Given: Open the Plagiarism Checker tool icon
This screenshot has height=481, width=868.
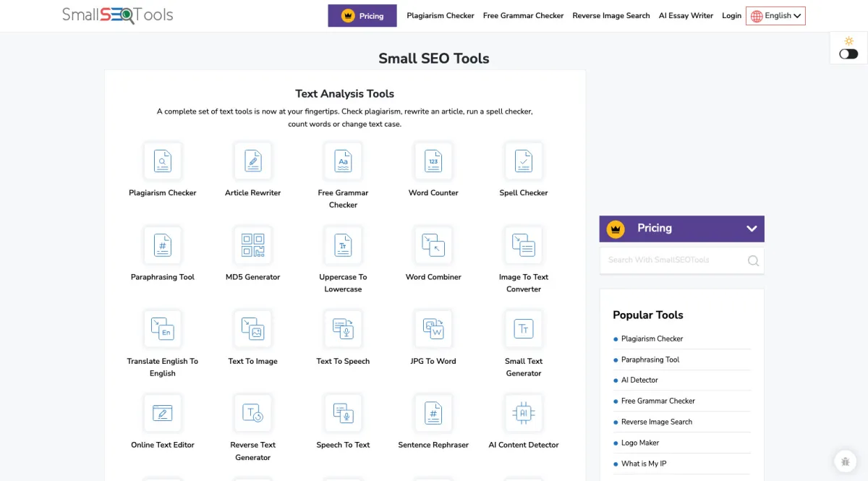Looking at the screenshot, I should pos(163,161).
